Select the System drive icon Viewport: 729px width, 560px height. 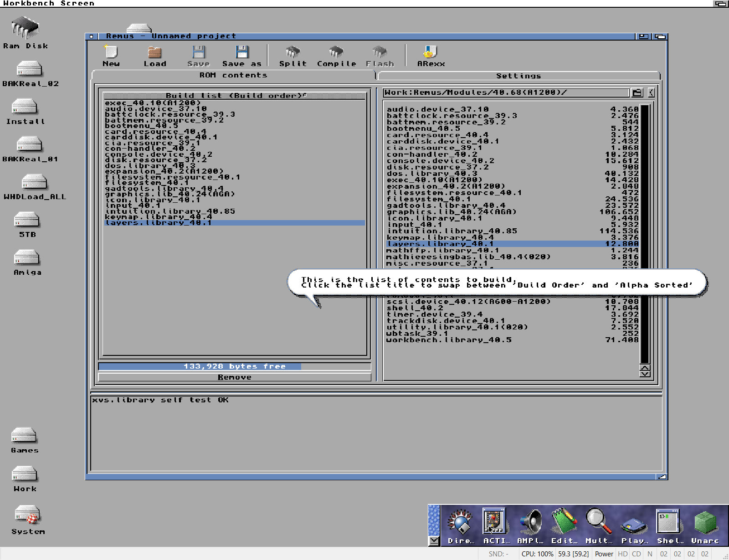click(28, 520)
